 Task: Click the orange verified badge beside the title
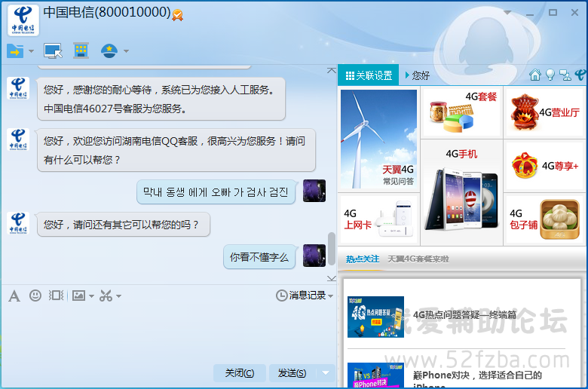[177, 15]
